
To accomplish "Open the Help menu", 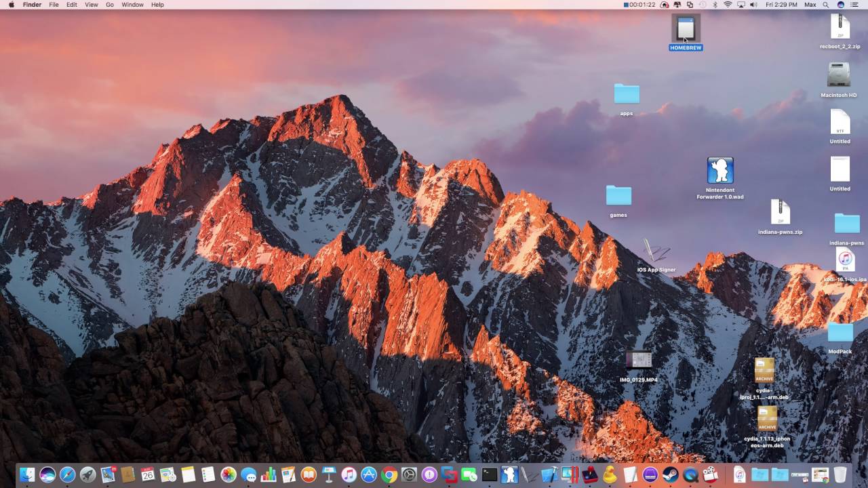I will [x=157, y=5].
